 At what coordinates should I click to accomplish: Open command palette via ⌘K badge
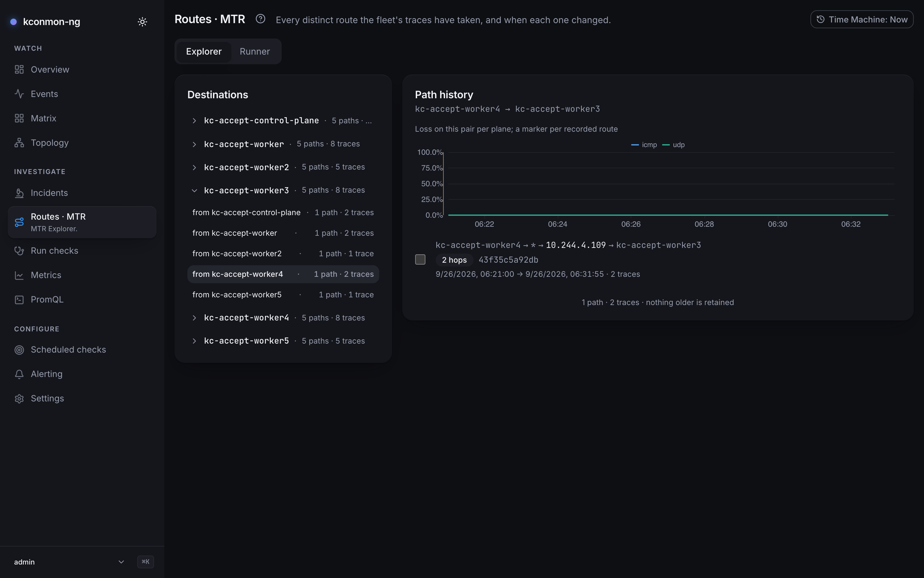pyautogui.click(x=145, y=562)
